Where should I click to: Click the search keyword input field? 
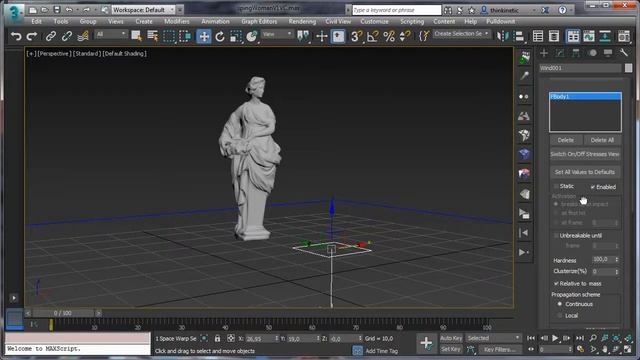[397, 10]
